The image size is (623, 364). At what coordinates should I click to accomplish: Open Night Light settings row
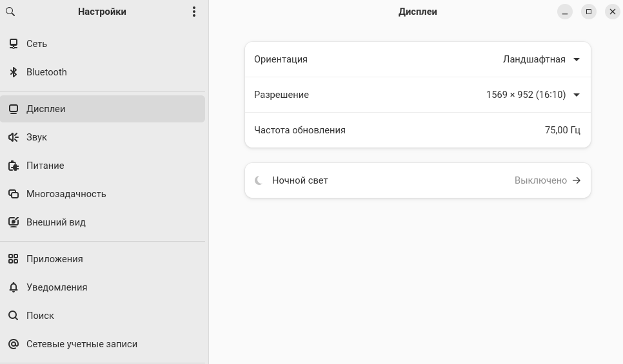[417, 180]
